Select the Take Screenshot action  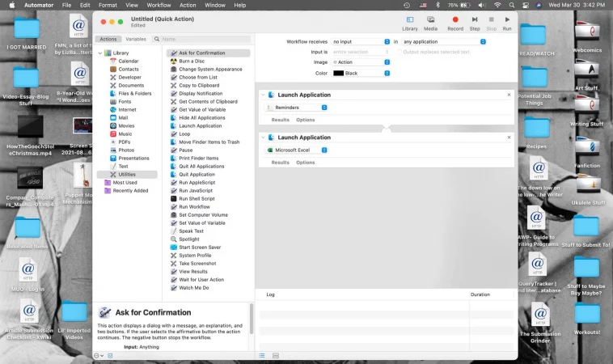pos(197,264)
